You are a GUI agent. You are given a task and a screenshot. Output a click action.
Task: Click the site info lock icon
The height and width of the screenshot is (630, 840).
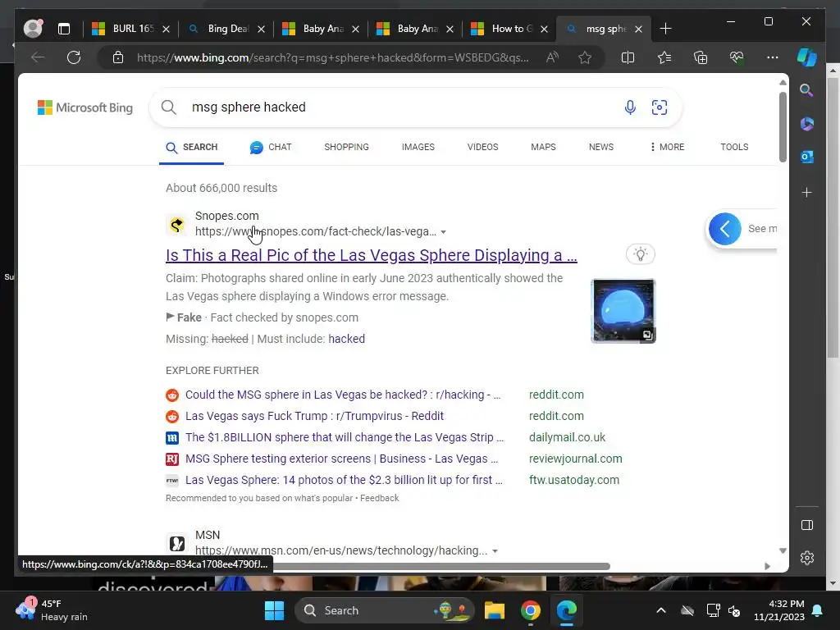118,57
